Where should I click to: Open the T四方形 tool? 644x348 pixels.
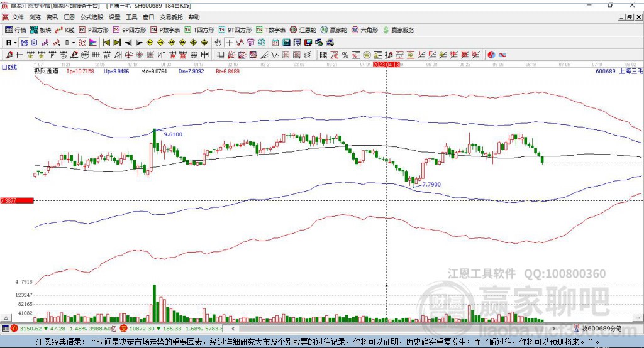click(x=199, y=30)
